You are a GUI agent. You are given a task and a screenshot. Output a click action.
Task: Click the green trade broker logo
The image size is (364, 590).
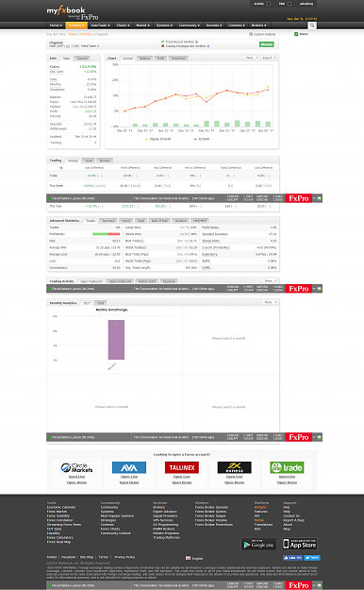pyautogui.click(x=287, y=467)
